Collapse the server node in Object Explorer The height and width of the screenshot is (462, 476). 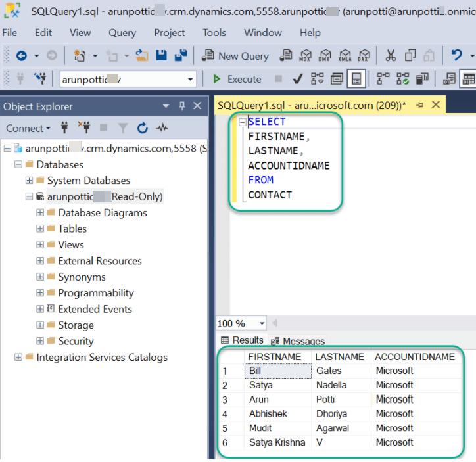tap(7, 149)
